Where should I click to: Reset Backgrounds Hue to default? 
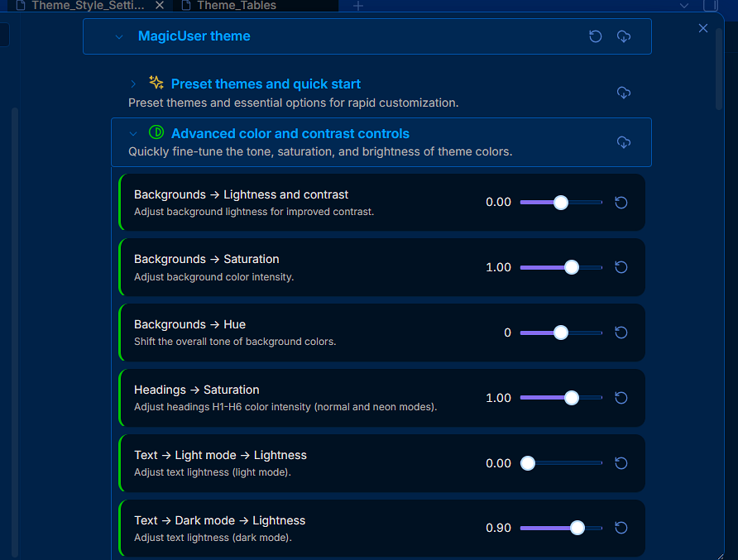pyautogui.click(x=621, y=333)
